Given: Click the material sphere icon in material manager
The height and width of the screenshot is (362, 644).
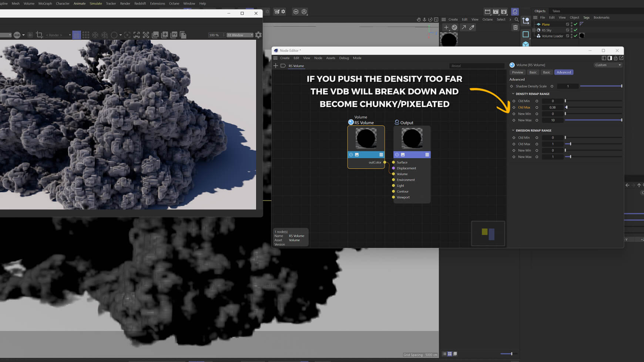Looking at the screenshot, I should pos(455,27).
